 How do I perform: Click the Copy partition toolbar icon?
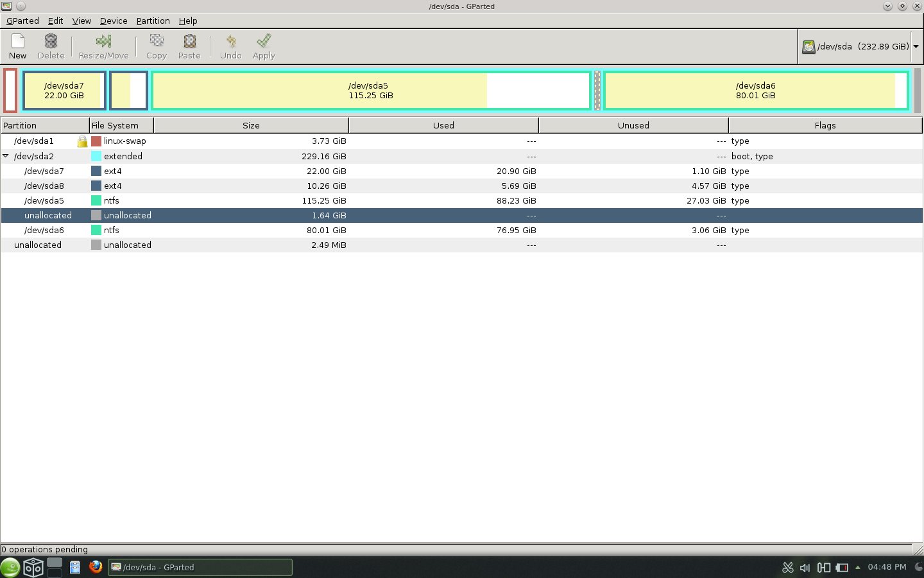point(156,42)
